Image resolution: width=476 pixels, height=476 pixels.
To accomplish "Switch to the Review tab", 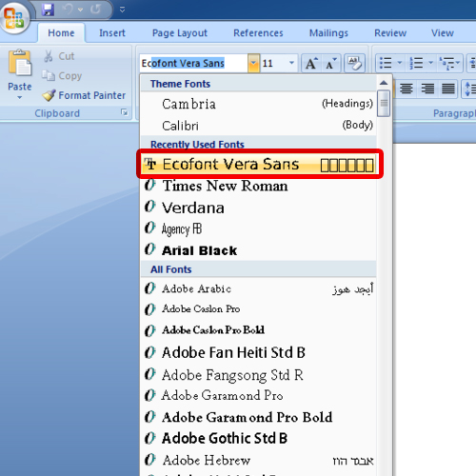I will point(390,32).
